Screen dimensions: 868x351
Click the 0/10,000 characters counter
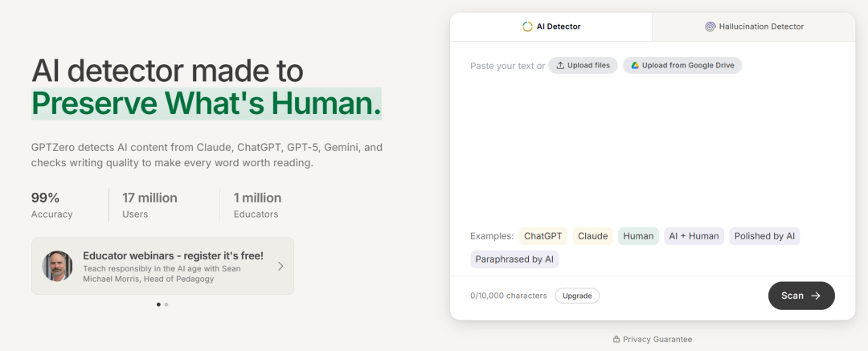[509, 296]
